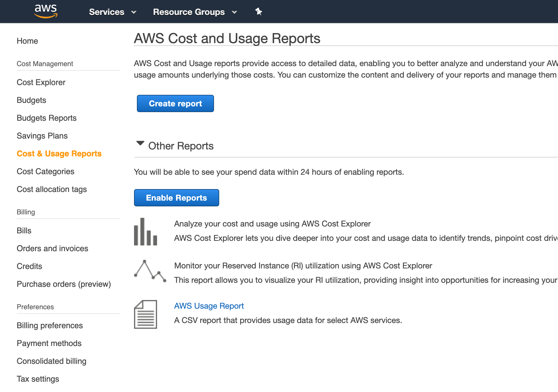558x392 pixels.
Task: Click the AWS logo icon
Action: (46, 11)
